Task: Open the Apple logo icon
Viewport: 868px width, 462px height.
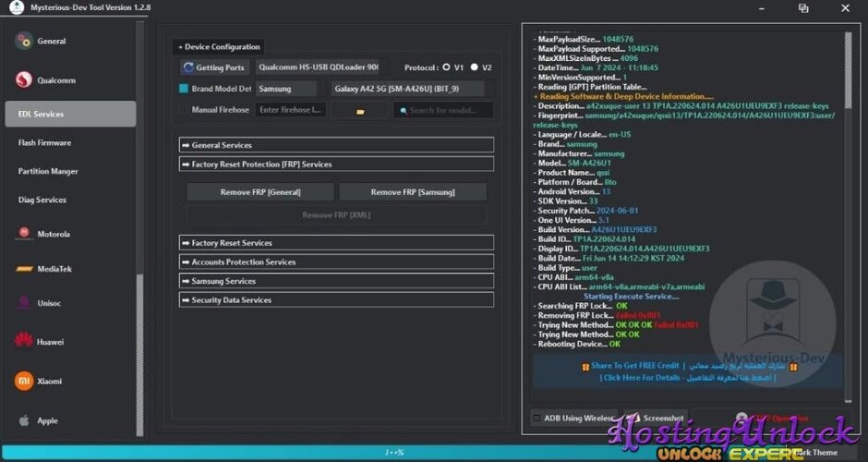Action: [x=24, y=420]
